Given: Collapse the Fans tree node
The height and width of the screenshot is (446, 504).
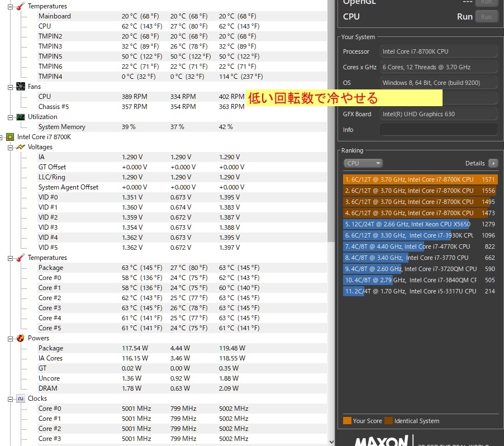Looking at the screenshot, I should (10, 87).
